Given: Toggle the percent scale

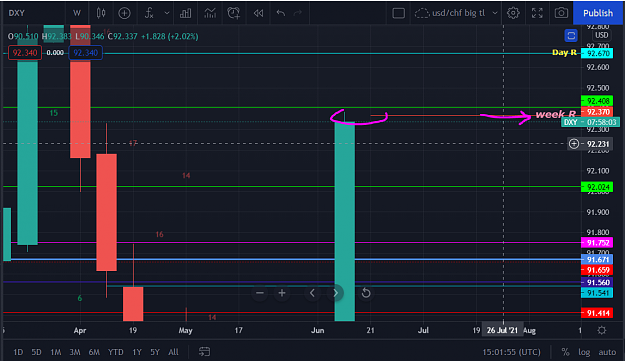Looking at the screenshot, I should pos(565,352).
